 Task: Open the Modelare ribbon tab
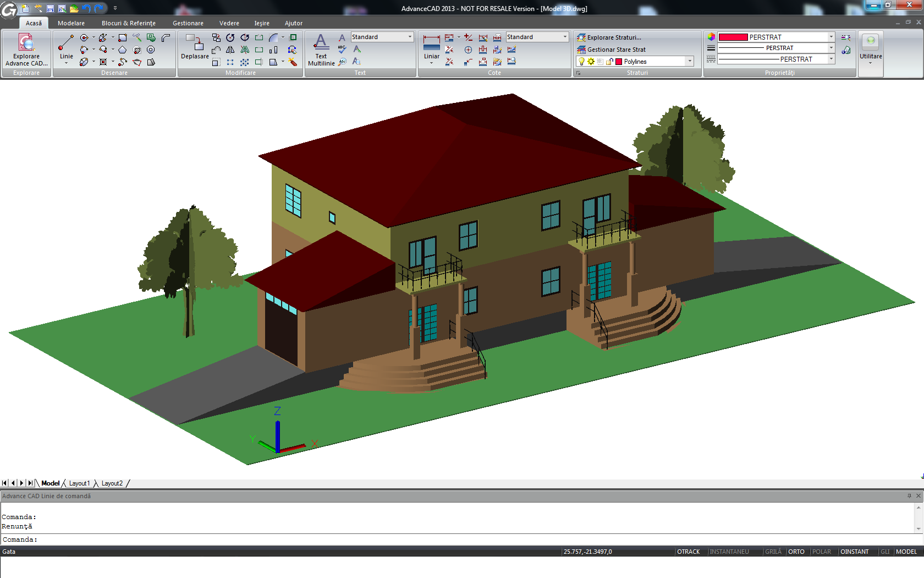71,23
